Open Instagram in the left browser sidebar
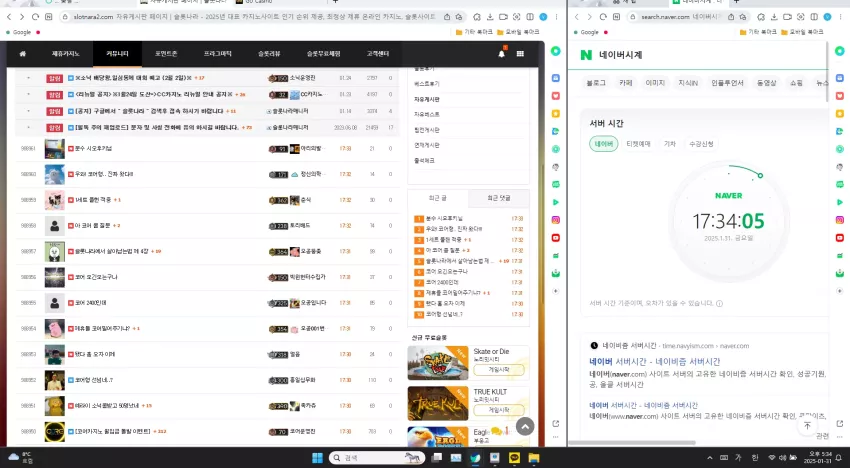Image resolution: width=850 pixels, height=468 pixels. (556, 220)
